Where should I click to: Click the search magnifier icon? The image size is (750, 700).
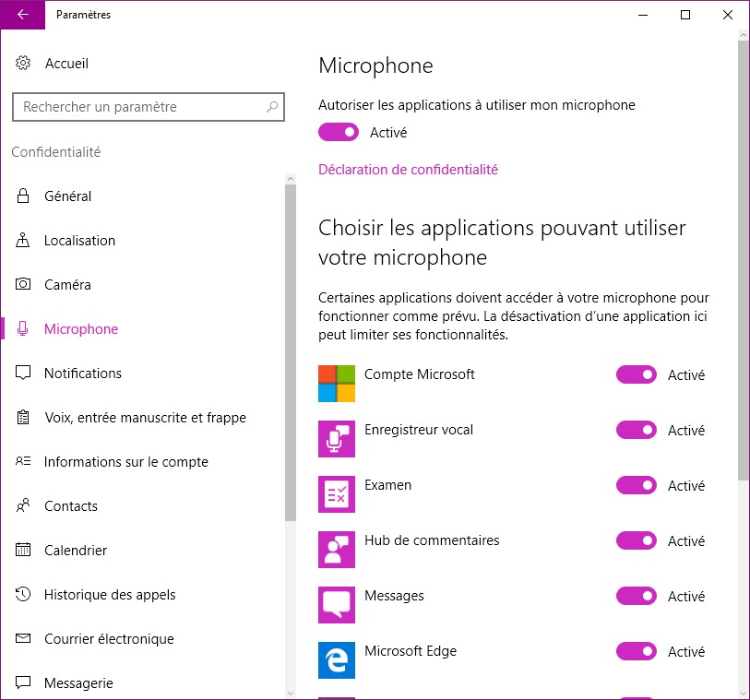[x=272, y=107]
